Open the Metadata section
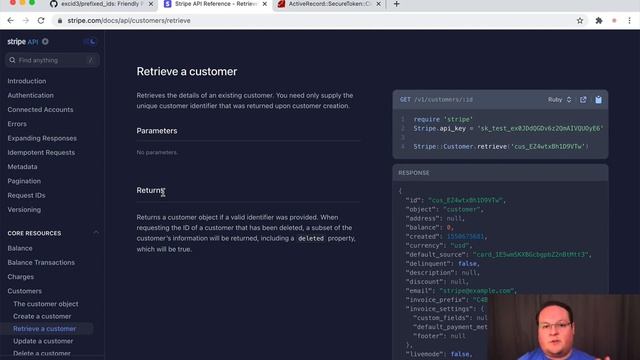640x360 pixels. [x=22, y=167]
